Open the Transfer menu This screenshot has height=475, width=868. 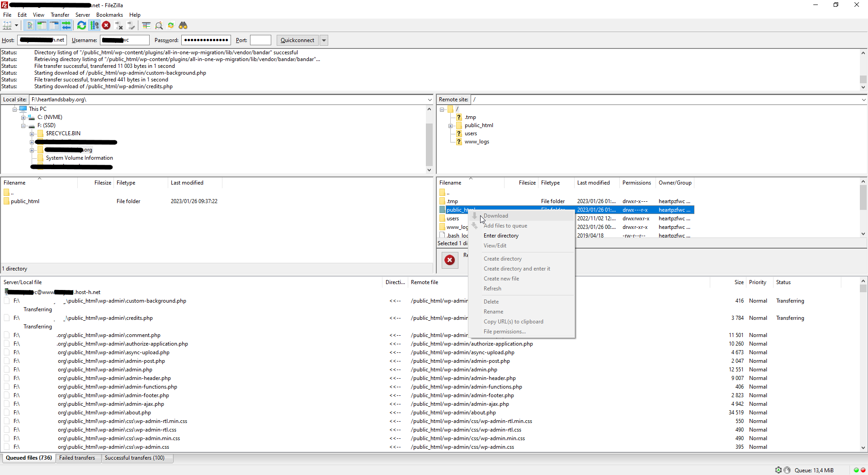(60, 15)
